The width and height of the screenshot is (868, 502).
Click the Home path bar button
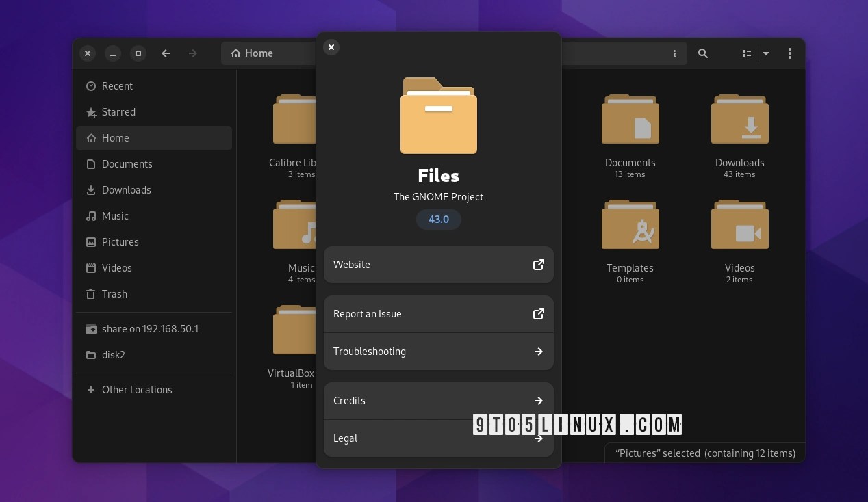(x=252, y=53)
